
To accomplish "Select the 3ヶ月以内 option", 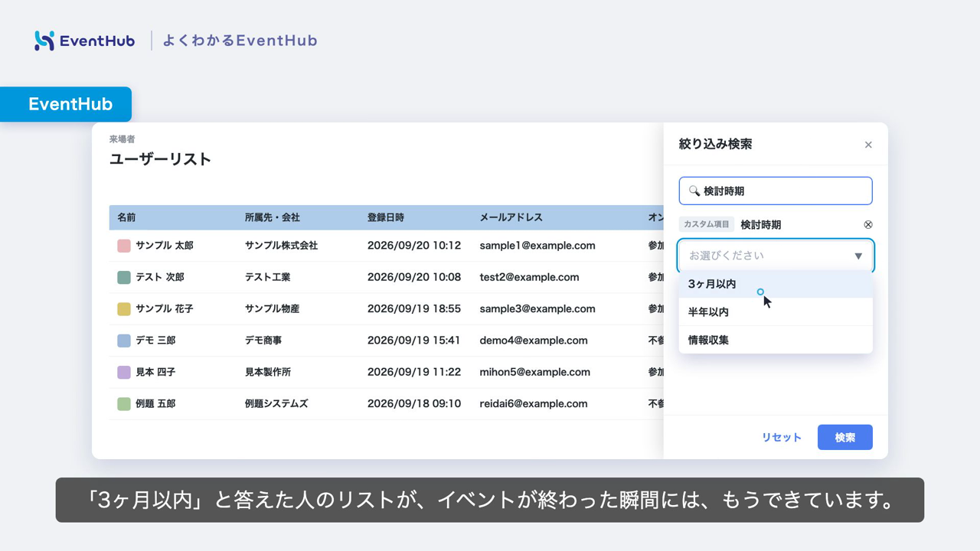I will (776, 284).
